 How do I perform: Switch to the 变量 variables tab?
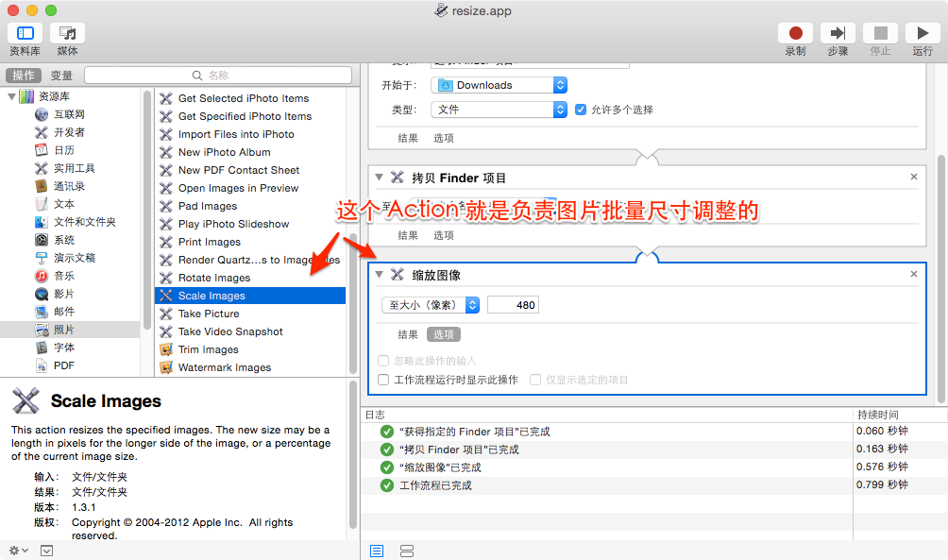click(61, 75)
